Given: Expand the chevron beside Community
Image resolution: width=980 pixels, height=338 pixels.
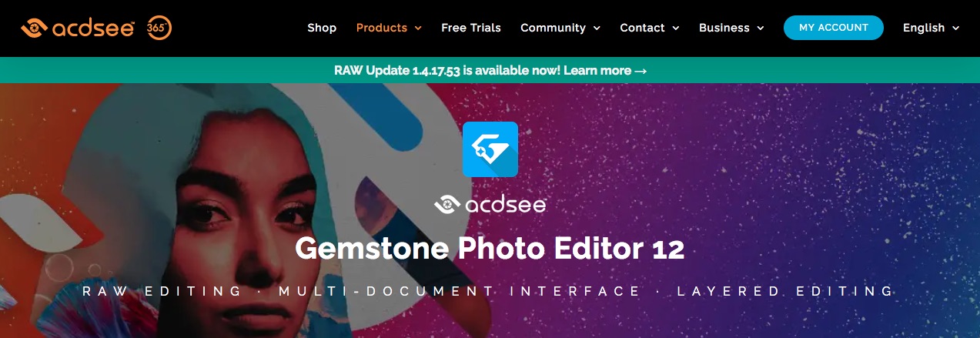Looking at the screenshot, I should point(596,28).
